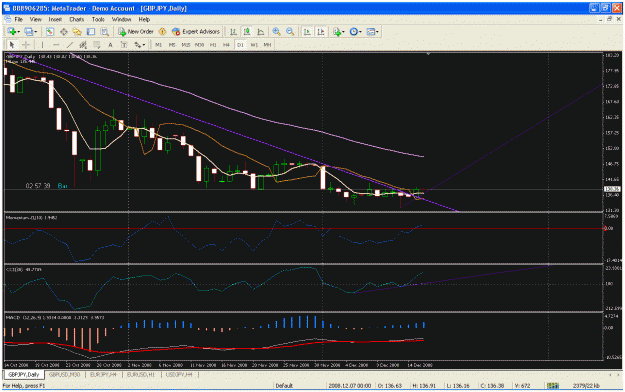Open the Window menu
The width and height of the screenshot is (625, 392).
(121, 19)
